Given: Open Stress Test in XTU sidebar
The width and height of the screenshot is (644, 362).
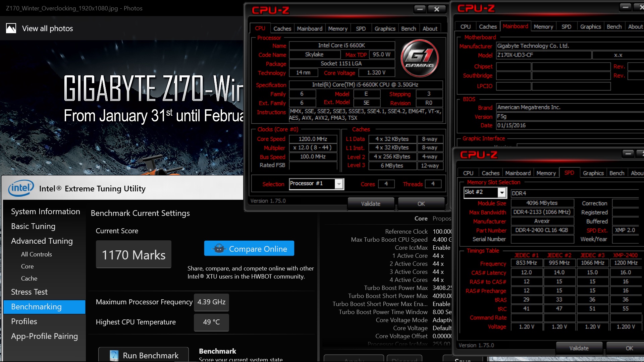Looking at the screenshot, I should pos(30,292).
